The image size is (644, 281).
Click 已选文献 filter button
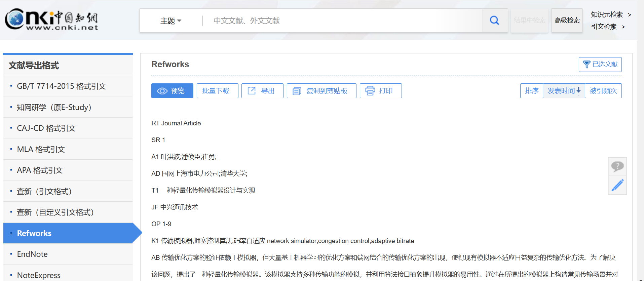(x=600, y=64)
